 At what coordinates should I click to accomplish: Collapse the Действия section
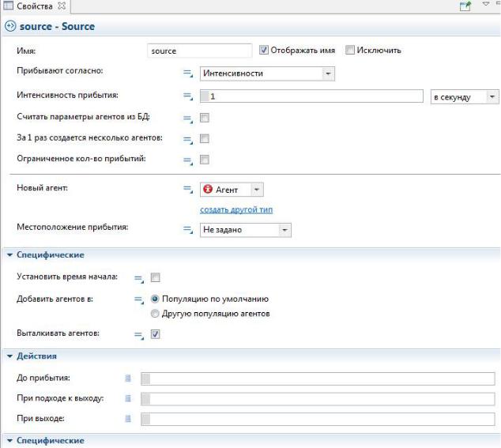click(9, 356)
